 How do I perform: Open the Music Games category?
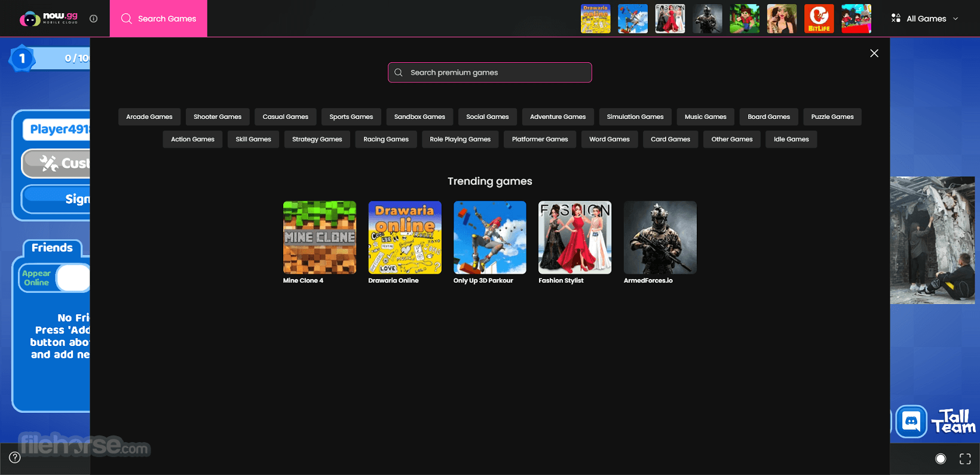[x=706, y=117]
